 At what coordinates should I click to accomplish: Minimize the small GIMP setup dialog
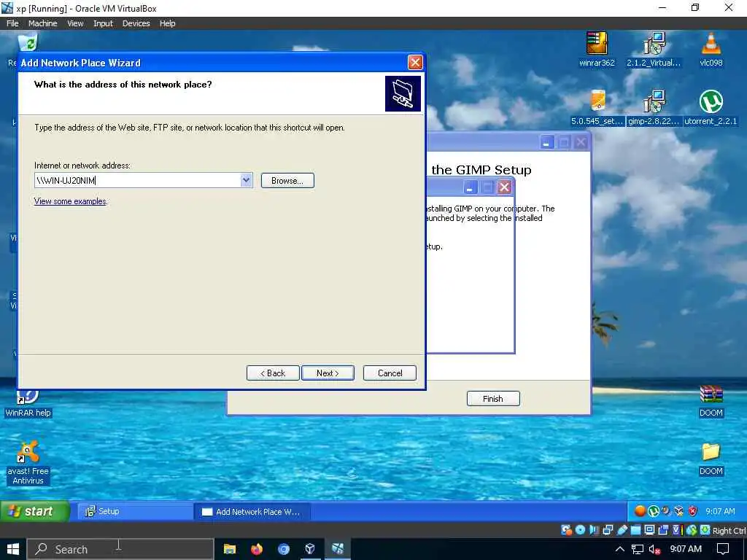point(470,187)
